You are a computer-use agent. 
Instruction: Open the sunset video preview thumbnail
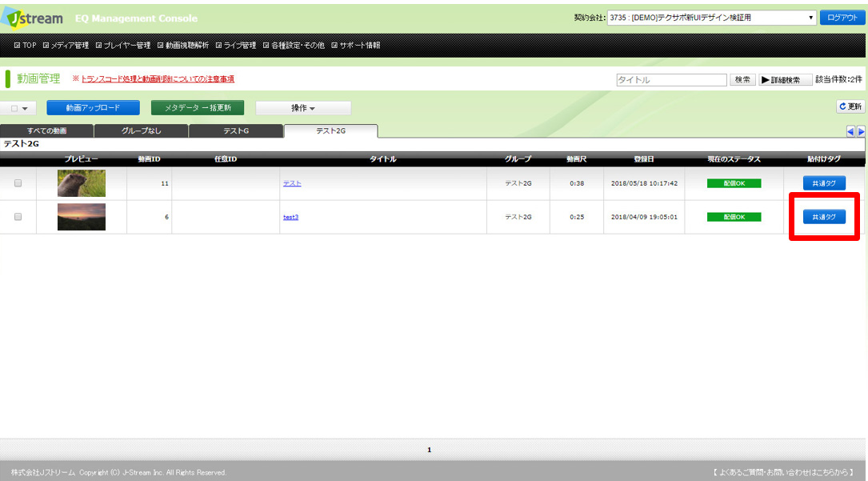(x=81, y=217)
